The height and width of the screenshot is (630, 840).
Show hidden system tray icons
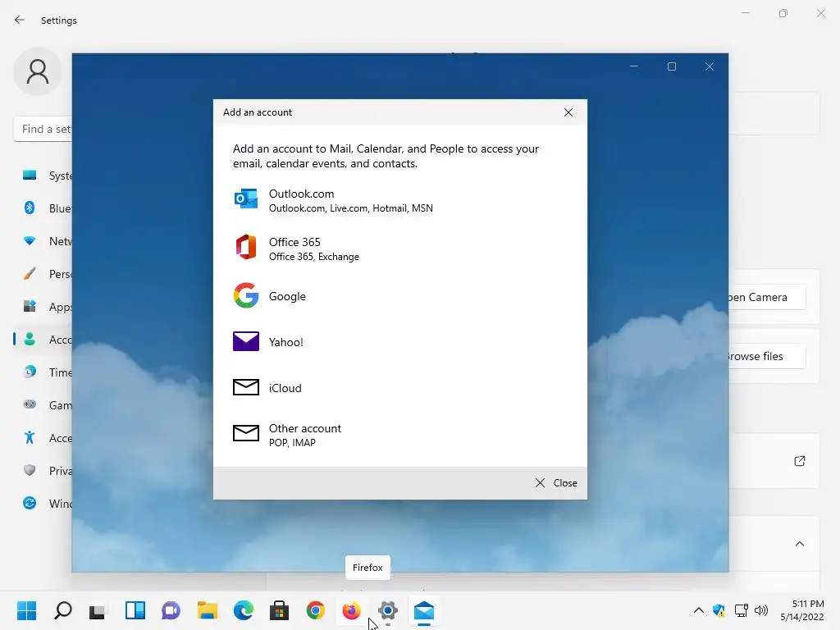click(699, 610)
